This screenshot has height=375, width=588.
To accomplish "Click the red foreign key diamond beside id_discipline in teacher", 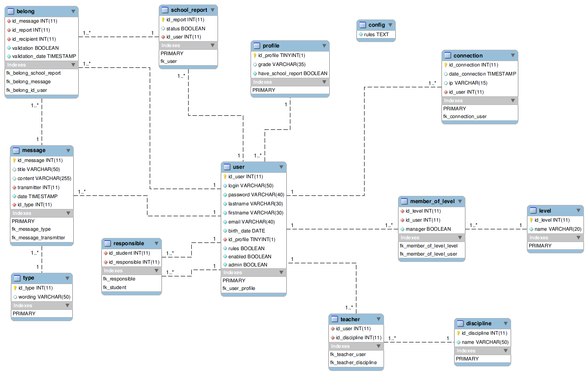I will coord(332,337).
